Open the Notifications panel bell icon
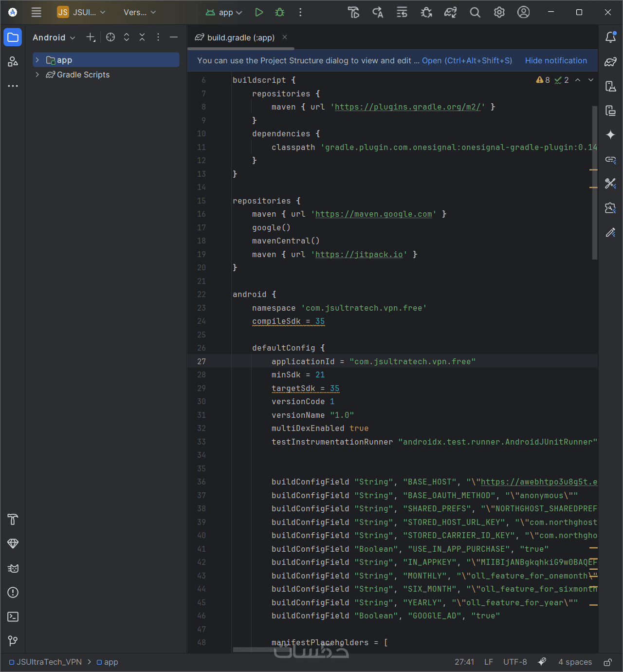623x672 pixels. click(x=610, y=37)
